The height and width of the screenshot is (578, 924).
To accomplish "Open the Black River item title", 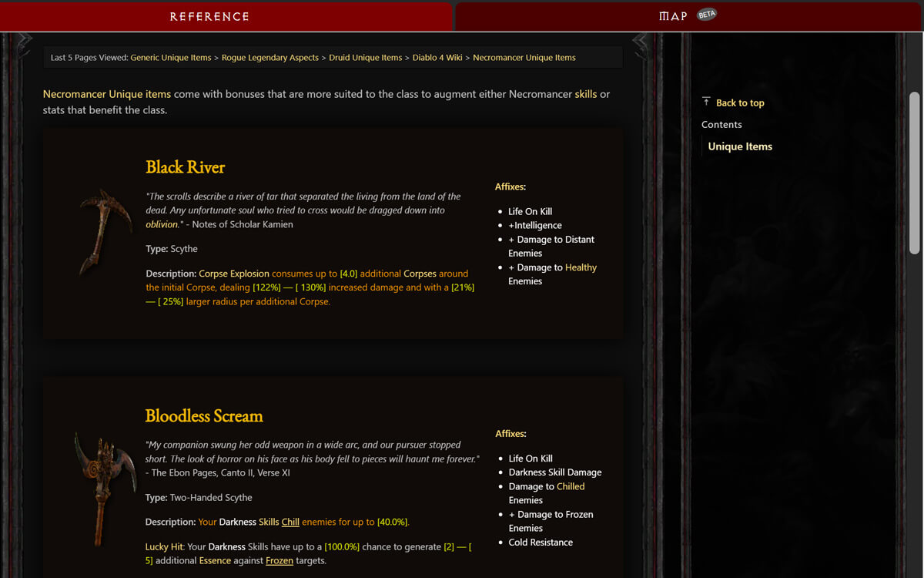I will (x=186, y=167).
